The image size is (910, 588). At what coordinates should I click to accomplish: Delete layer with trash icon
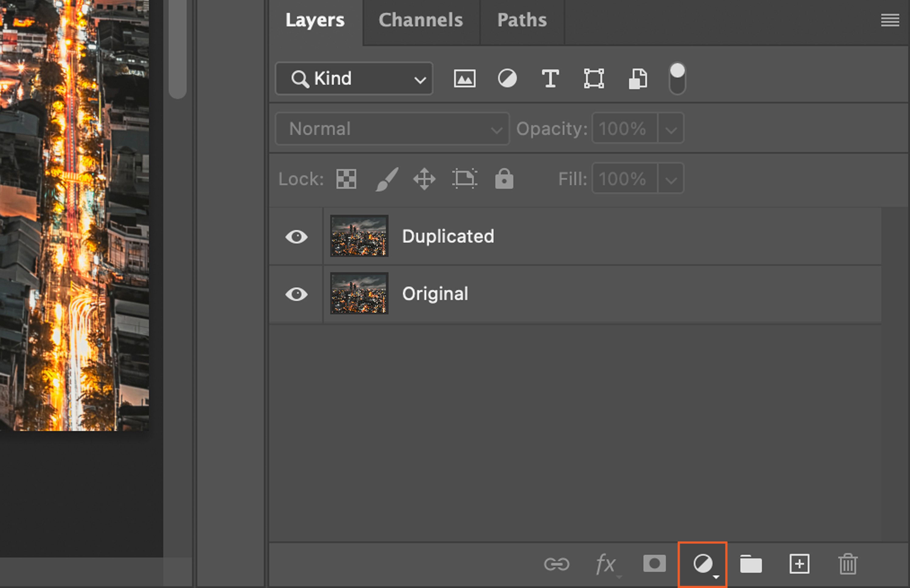[x=848, y=564]
